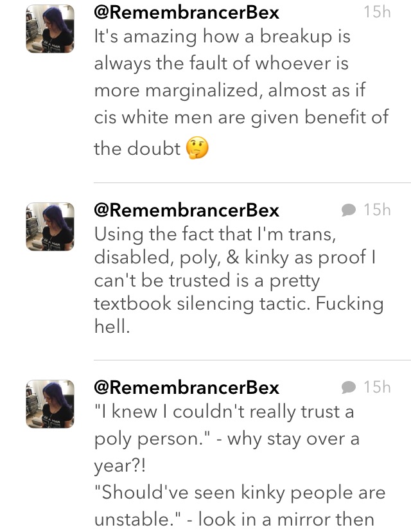The width and height of the screenshot is (411, 532).
Task: Click the 15h timestamp on the breakup tweet
Action: tap(377, 12)
